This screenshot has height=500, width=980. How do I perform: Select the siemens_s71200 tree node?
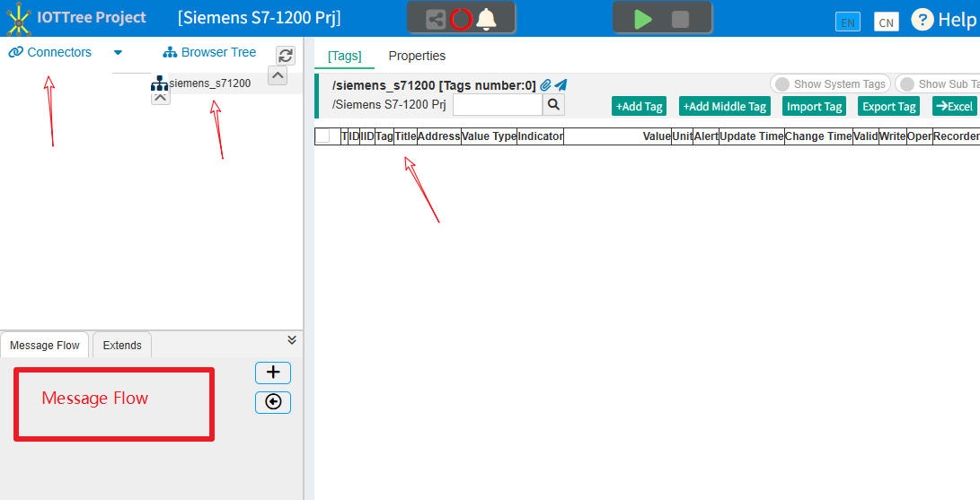coord(210,83)
